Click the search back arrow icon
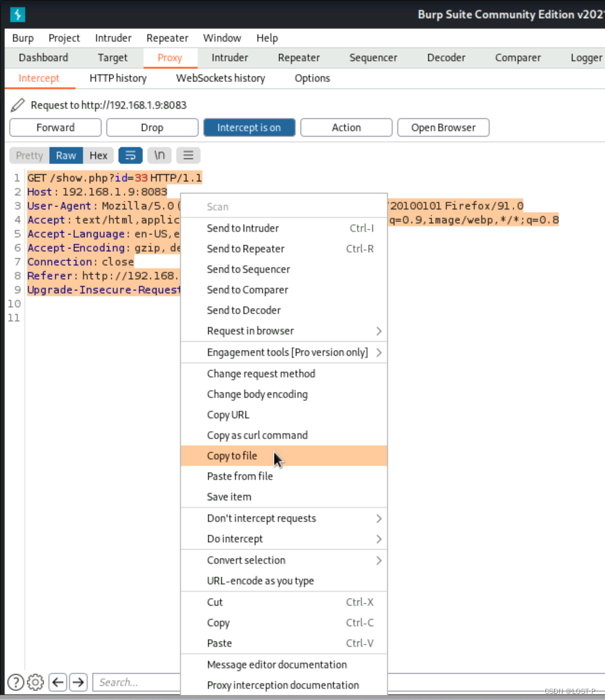Viewport: 605px width, 700px height. pyautogui.click(x=57, y=682)
